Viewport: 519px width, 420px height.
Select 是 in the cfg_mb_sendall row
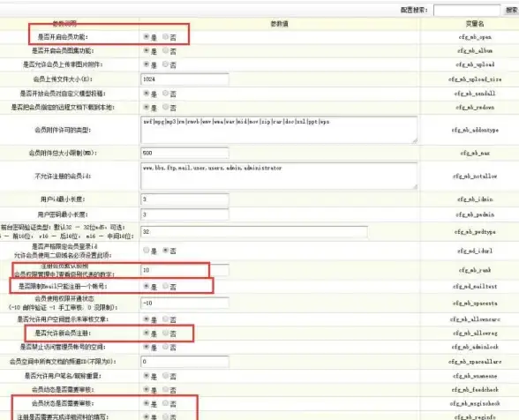(x=147, y=94)
